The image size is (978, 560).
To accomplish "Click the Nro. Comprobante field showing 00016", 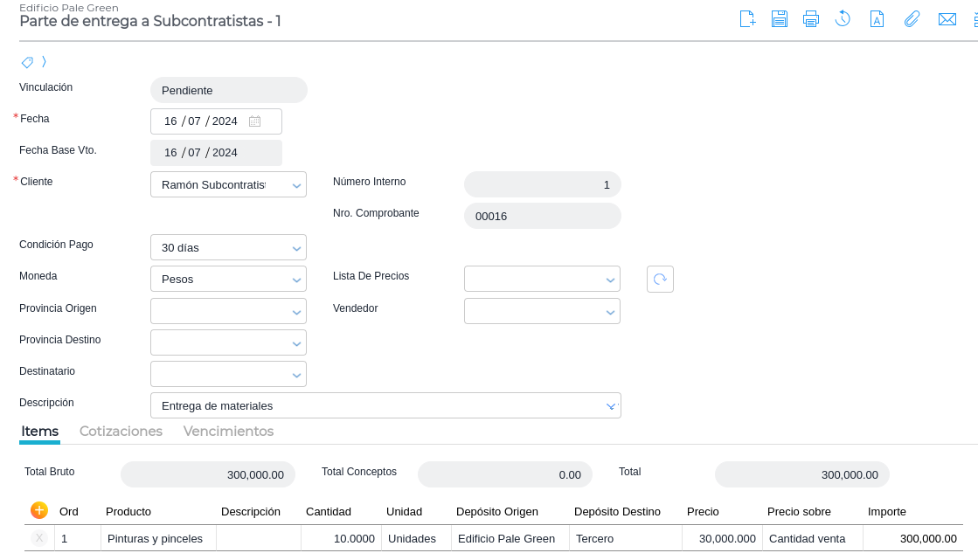I will click(x=542, y=216).
